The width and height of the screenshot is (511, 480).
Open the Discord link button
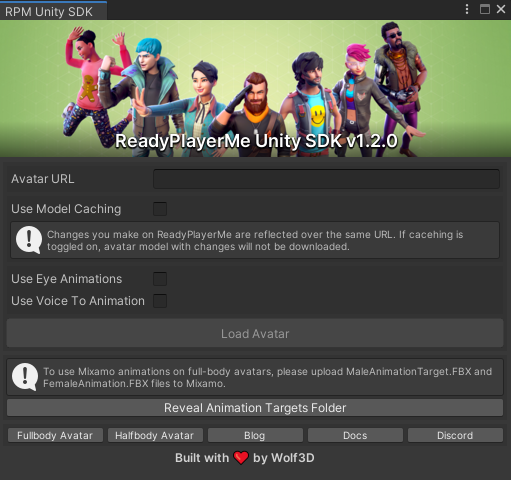pyautogui.click(x=455, y=435)
